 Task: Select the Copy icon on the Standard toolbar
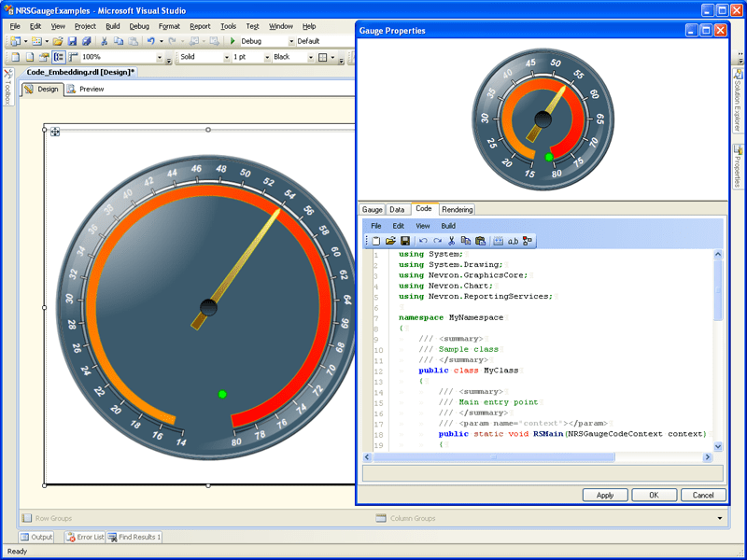point(118,41)
